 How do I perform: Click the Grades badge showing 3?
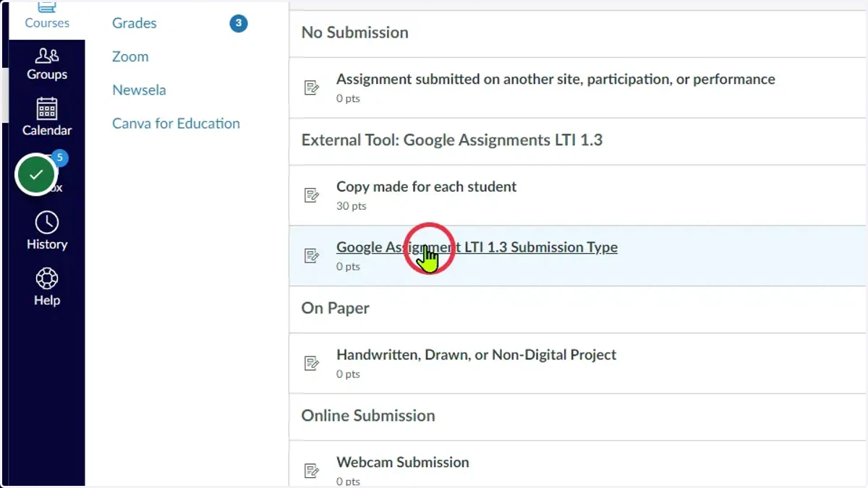[239, 24]
